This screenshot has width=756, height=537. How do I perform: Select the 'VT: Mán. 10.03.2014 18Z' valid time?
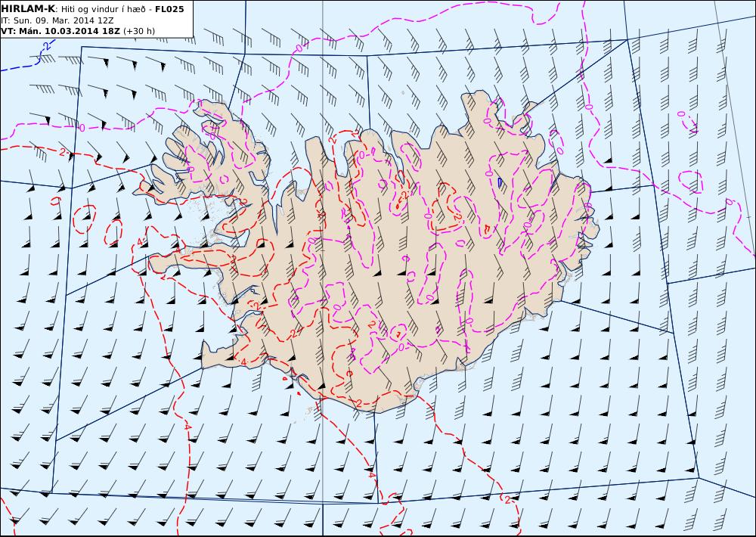60,31
